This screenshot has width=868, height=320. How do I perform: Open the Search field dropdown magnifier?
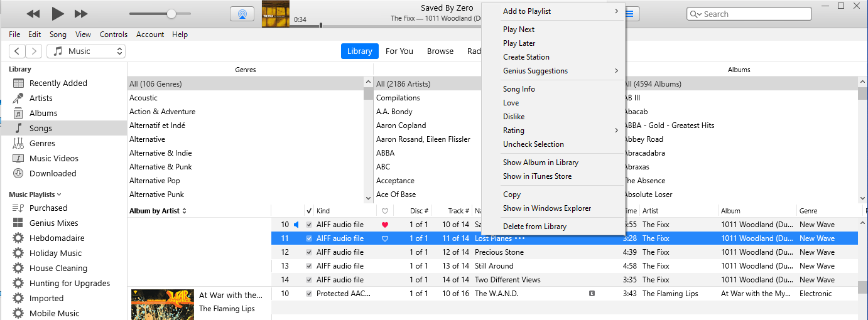696,14
